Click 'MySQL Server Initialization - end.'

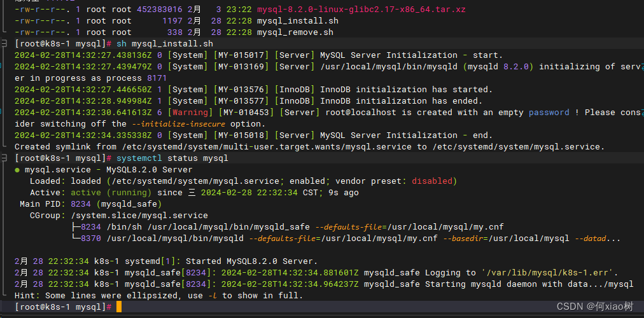pyautogui.click(x=406, y=135)
